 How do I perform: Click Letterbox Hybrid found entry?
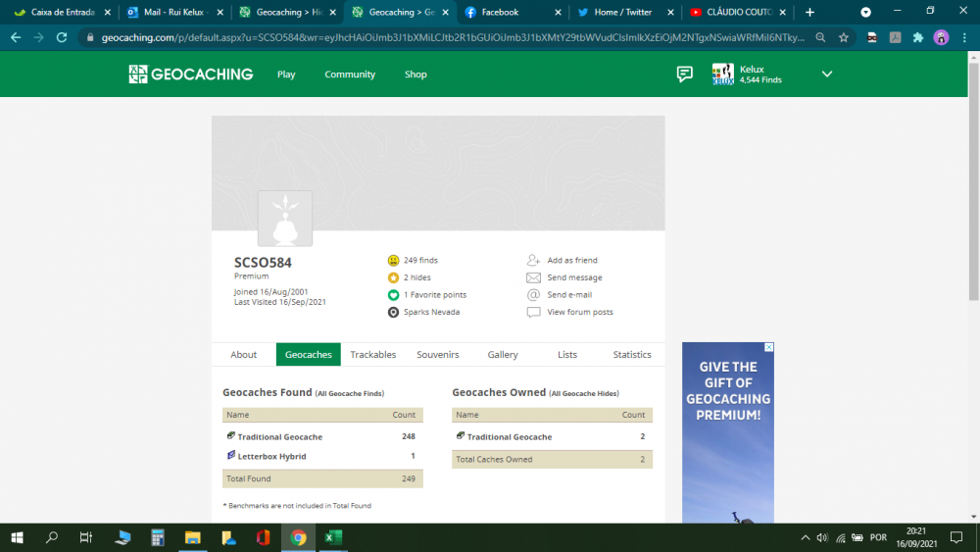coord(271,456)
